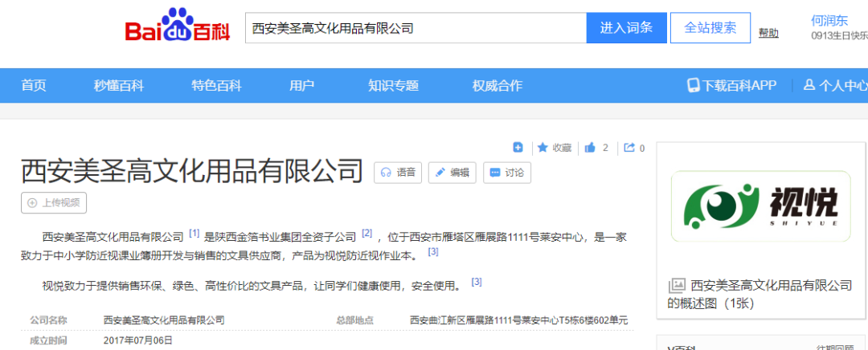The height and width of the screenshot is (350, 868).
Task: Select the main entry title heading
Action: click(191, 171)
